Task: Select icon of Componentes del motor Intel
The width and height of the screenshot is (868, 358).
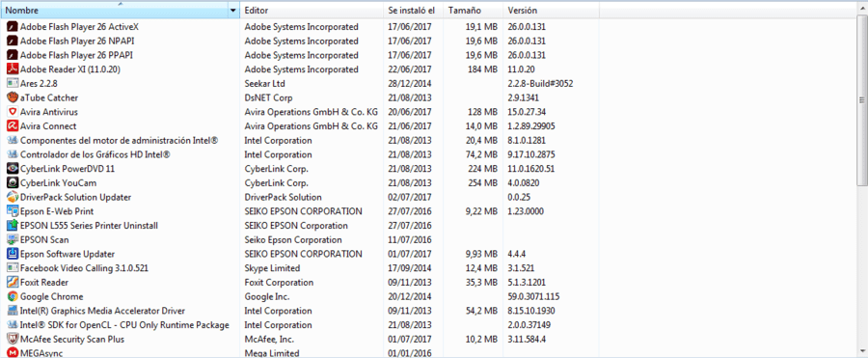Action: tap(13, 140)
